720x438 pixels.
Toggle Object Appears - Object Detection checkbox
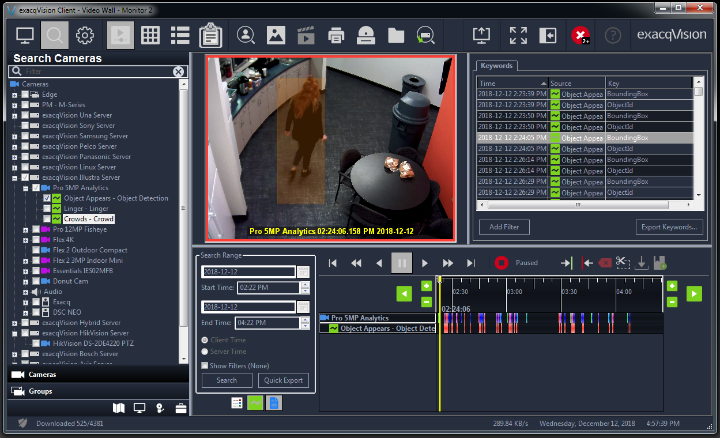[x=46, y=198]
